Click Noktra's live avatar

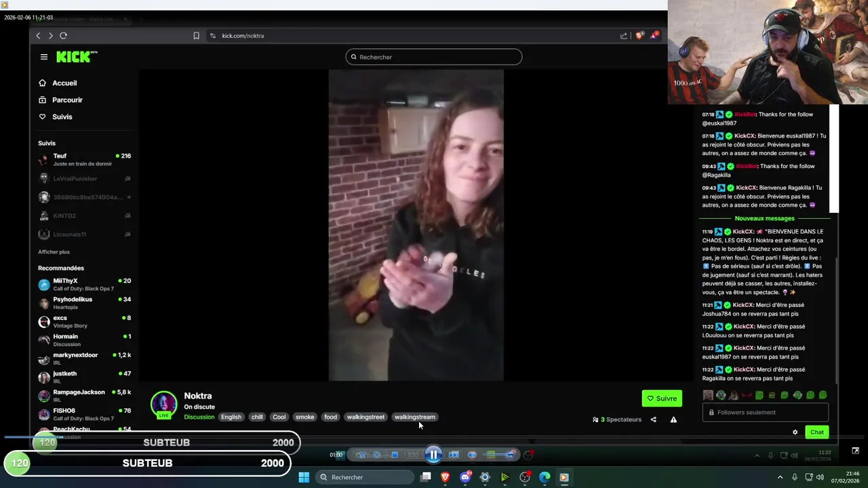point(163,405)
